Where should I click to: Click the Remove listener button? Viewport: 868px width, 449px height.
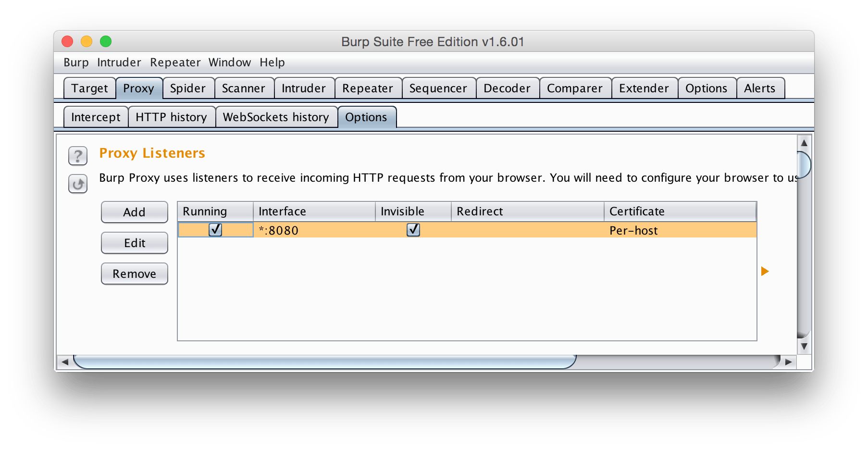click(135, 274)
